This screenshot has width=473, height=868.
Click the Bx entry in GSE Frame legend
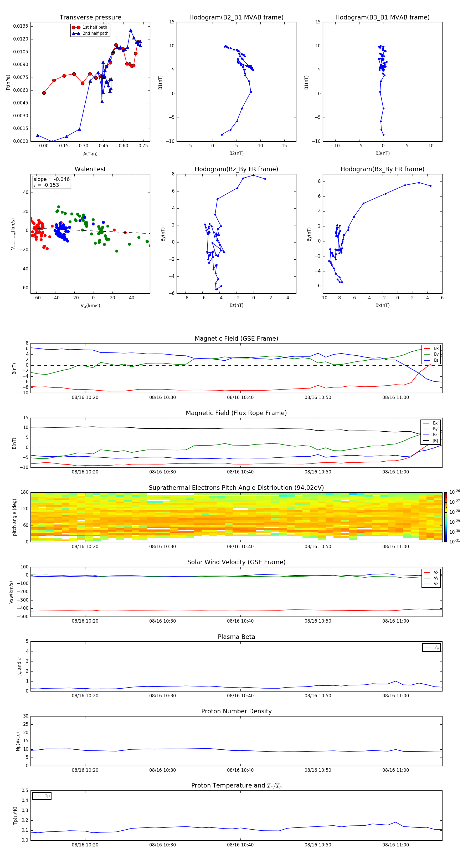[431, 349]
